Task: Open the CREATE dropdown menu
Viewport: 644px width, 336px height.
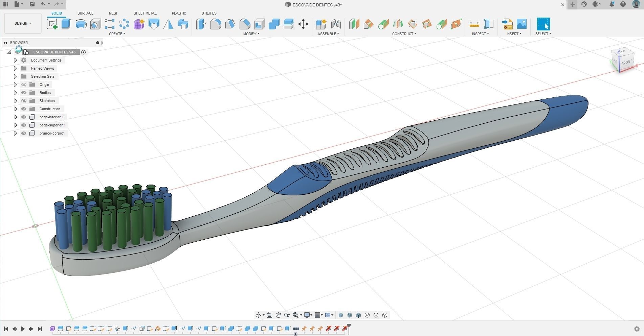Action: click(x=117, y=34)
